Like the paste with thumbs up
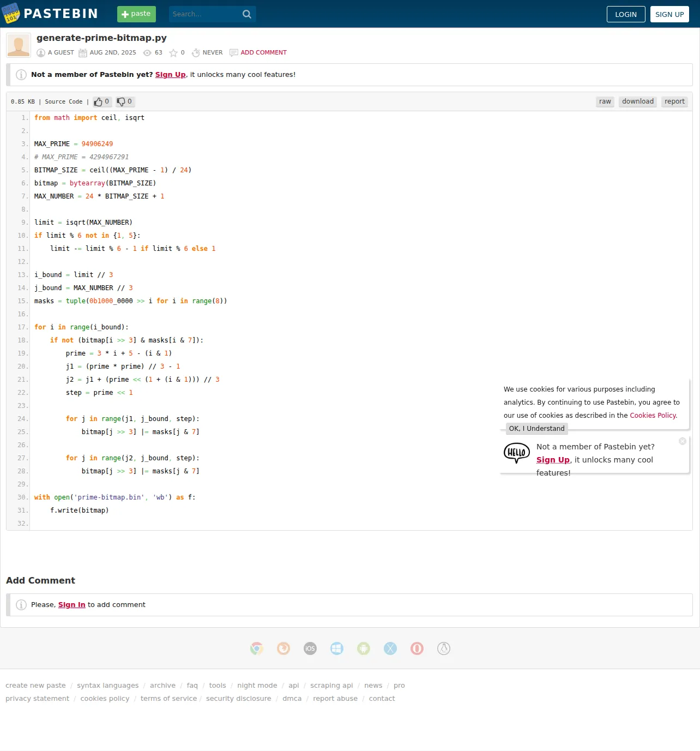Viewport: 700px width, 751px height. coord(102,101)
